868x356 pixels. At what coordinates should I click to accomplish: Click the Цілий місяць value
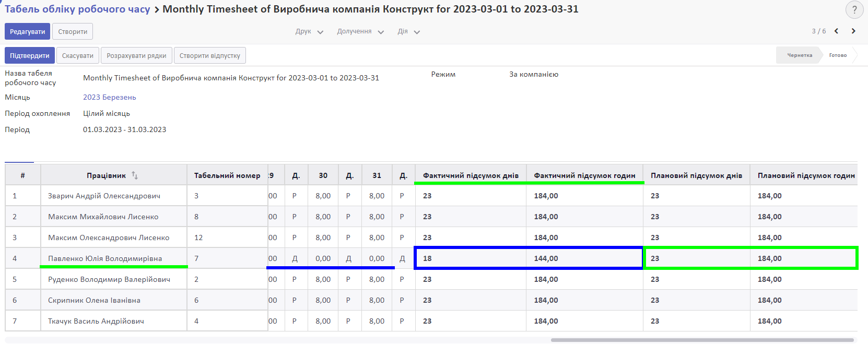point(107,113)
